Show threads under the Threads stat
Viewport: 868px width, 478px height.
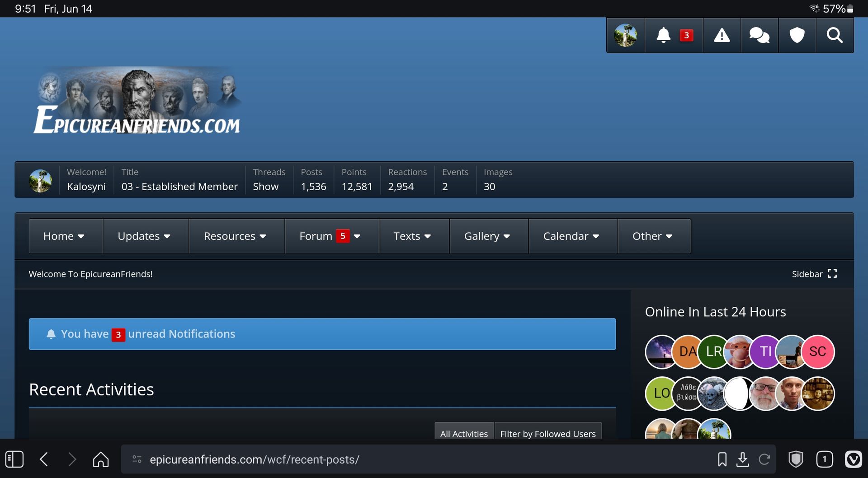tap(265, 187)
